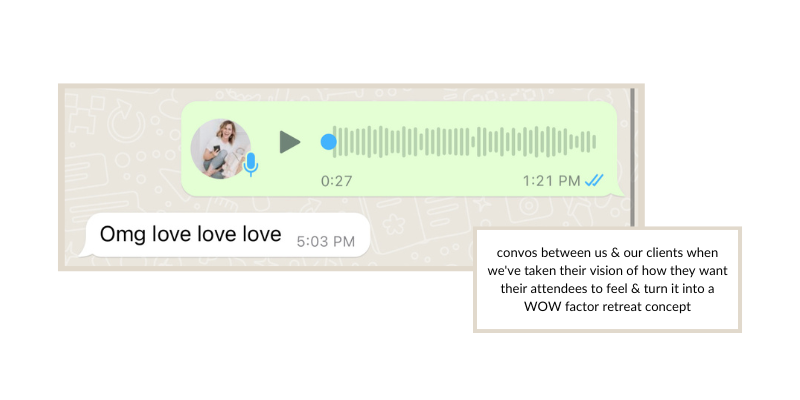Click the blue double check marks
Viewport: 800px width, 400px height.
click(594, 180)
